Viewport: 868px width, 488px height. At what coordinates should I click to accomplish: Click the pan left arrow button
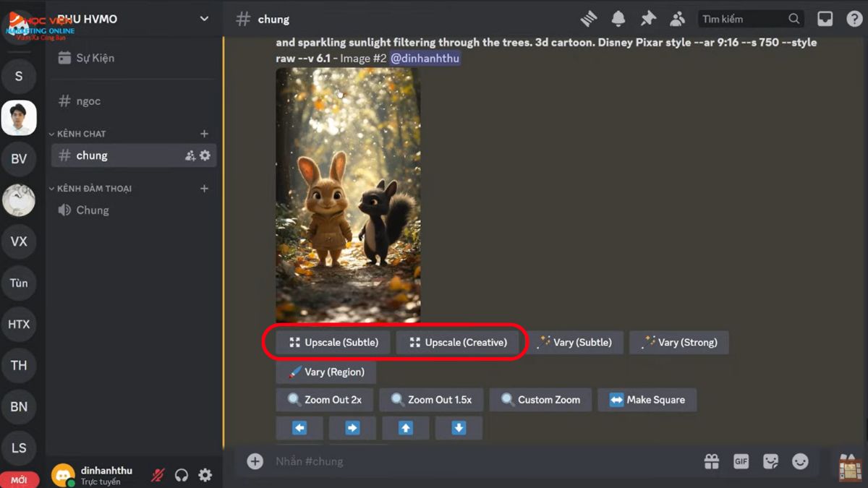point(299,428)
